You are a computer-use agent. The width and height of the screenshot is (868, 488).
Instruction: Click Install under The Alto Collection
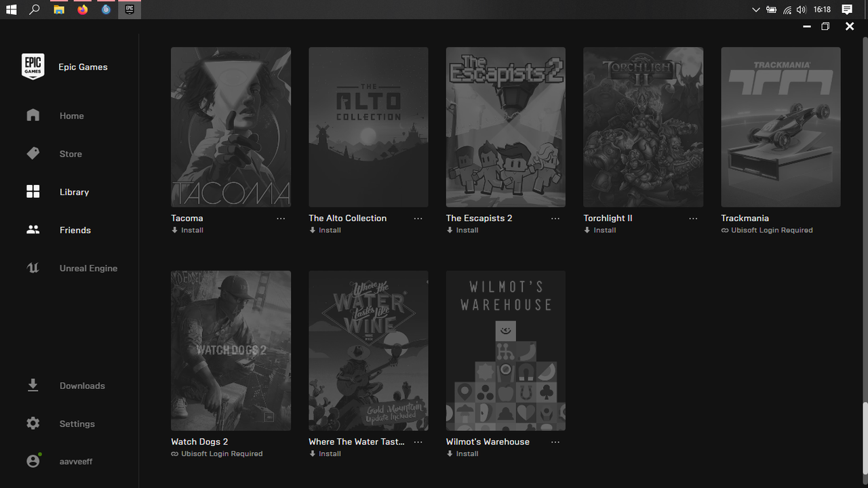(330, 230)
